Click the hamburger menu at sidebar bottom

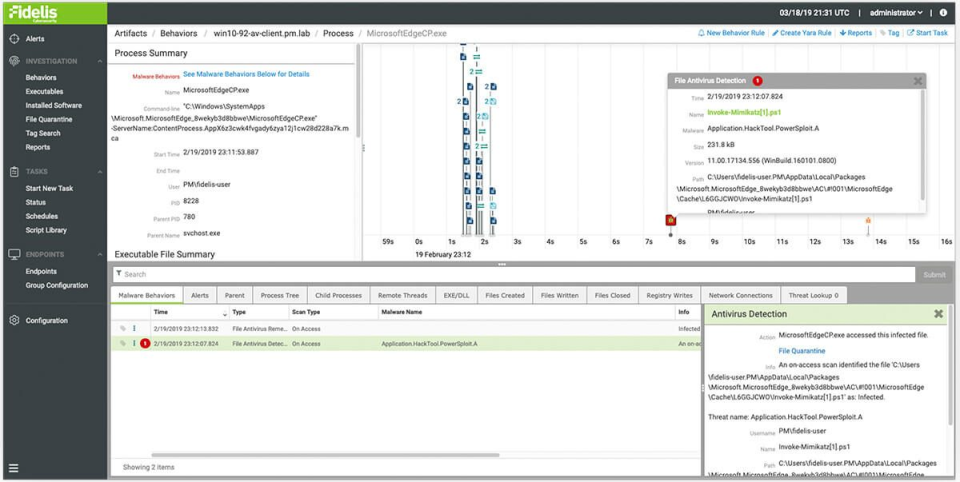click(13, 469)
